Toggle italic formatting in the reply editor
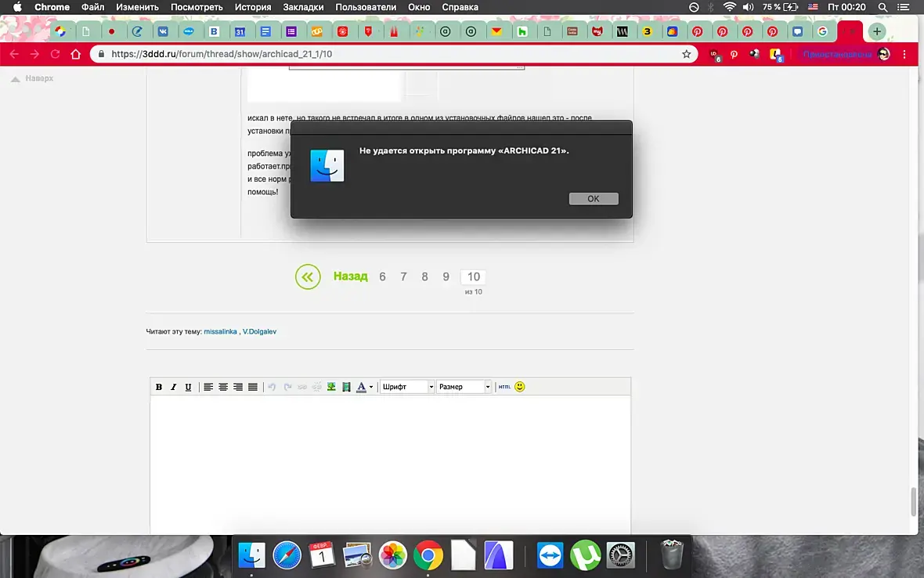 pyautogui.click(x=173, y=387)
